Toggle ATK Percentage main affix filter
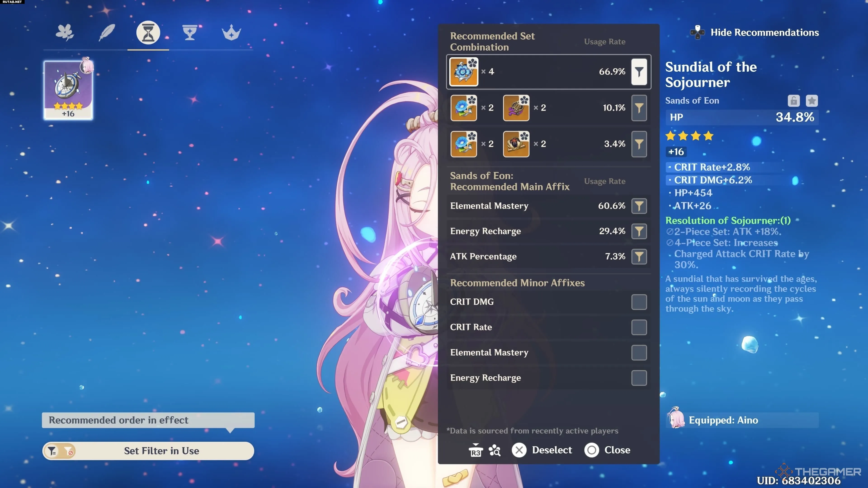This screenshot has width=868, height=488. (x=639, y=257)
